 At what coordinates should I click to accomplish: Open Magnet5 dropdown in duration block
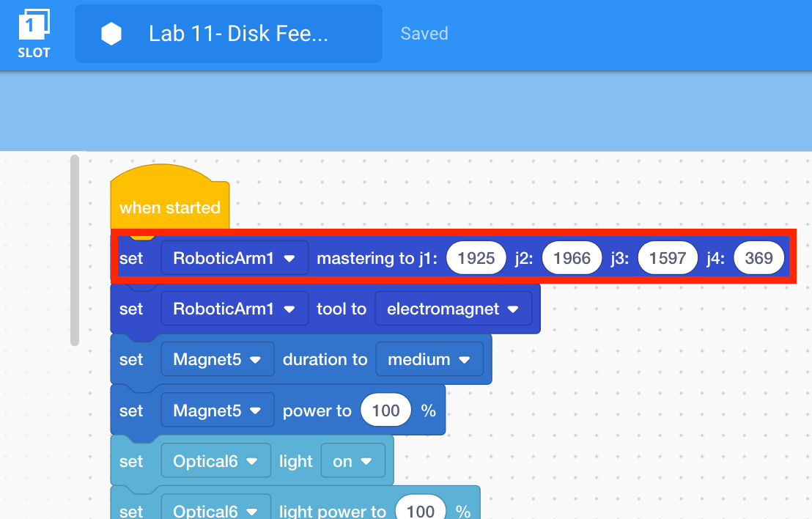click(217, 360)
